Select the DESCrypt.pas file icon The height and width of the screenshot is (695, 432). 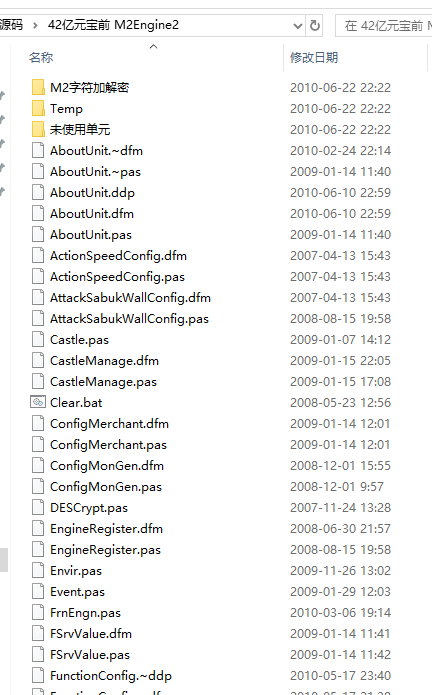tap(38, 508)
